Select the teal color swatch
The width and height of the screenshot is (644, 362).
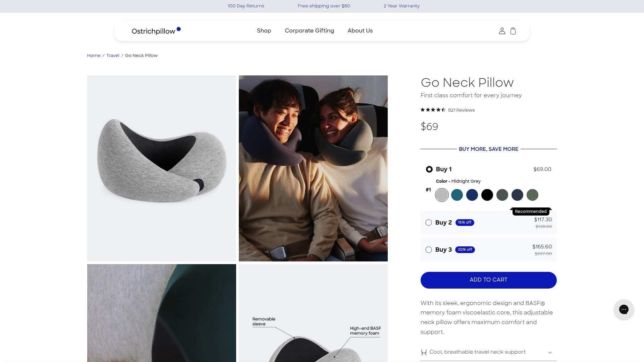pyautogui.click(x=457, y=195)
